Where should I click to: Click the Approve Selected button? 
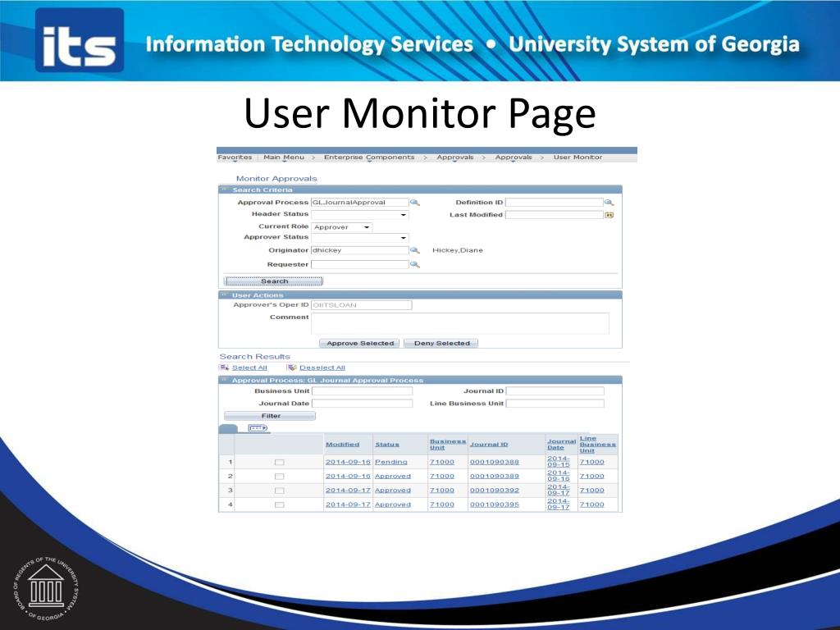(x=359, y=344)
